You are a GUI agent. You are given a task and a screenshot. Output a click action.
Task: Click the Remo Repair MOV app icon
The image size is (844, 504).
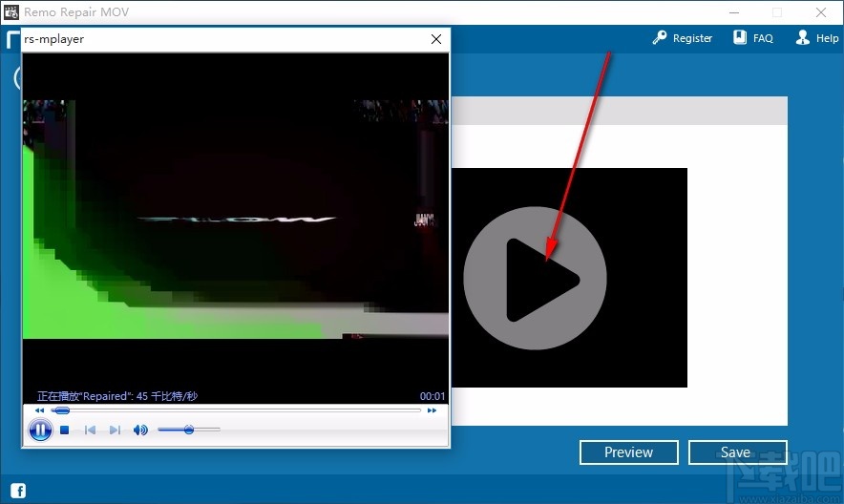[x=11, y=11]
